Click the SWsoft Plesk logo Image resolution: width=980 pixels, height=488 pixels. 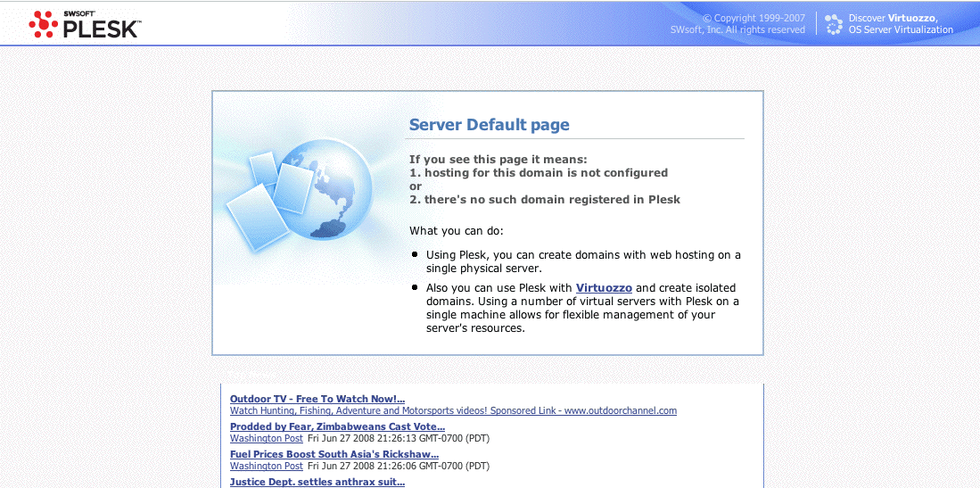point(84,24)
